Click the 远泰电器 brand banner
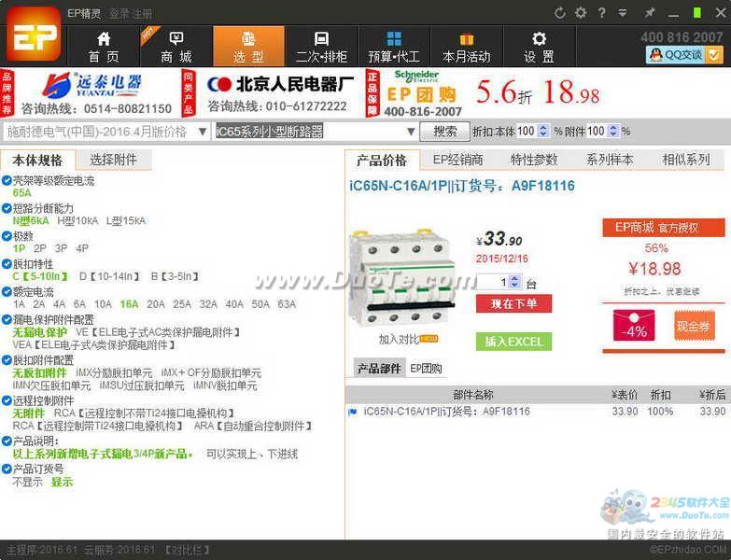Viewport: 731px width, 560px height. coord(95,93)
